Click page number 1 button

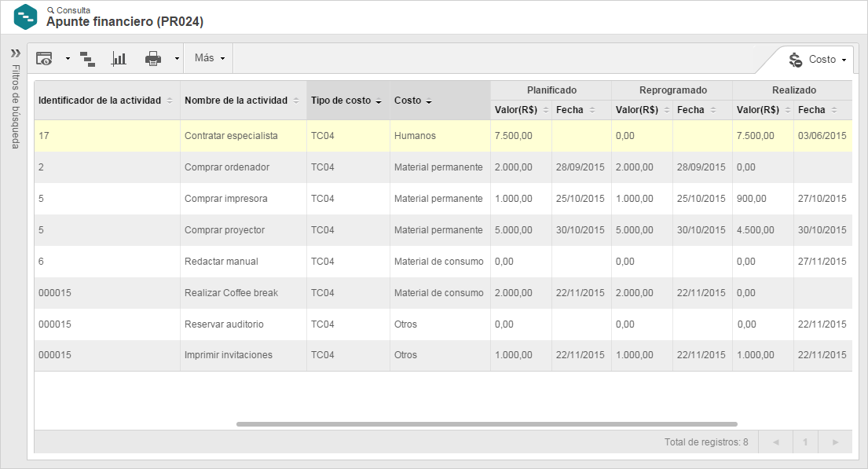(805, 442)
